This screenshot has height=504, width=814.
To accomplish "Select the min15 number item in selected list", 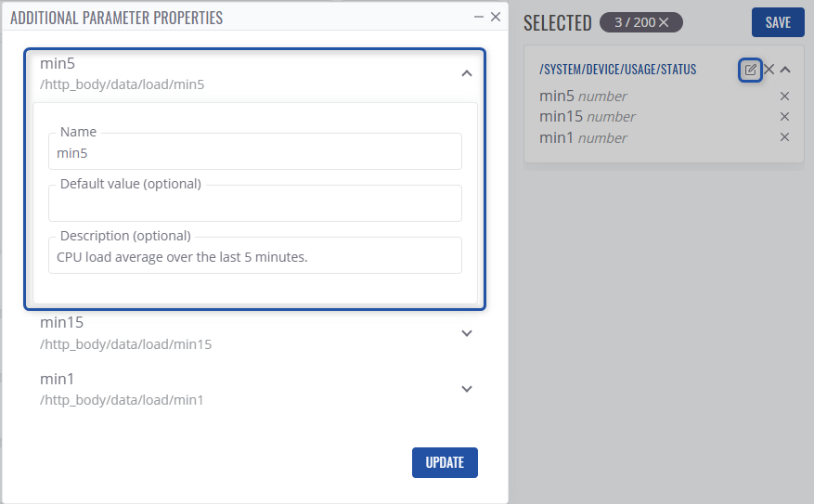I will pos(587,117).
